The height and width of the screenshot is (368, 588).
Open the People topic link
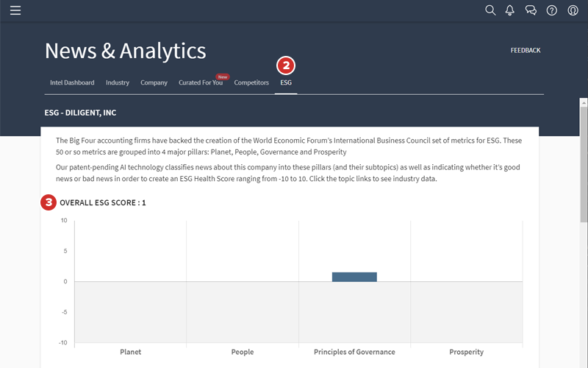243,352
